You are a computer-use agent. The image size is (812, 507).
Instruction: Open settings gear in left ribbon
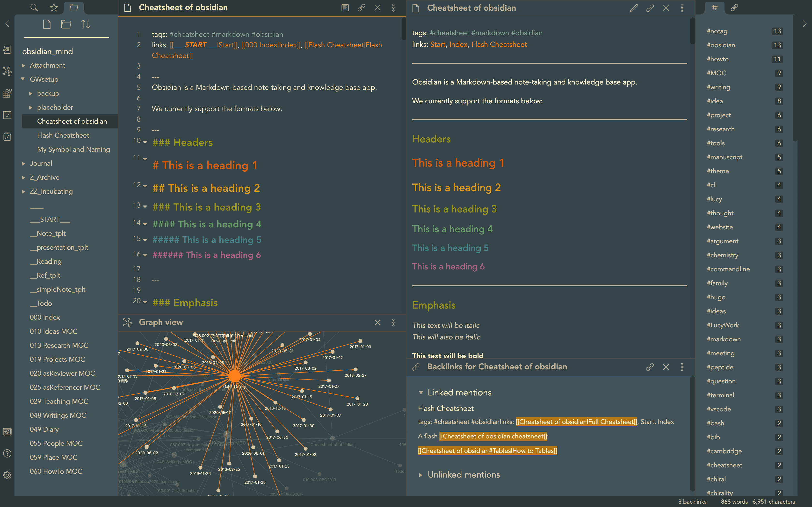tap(7, 475)
